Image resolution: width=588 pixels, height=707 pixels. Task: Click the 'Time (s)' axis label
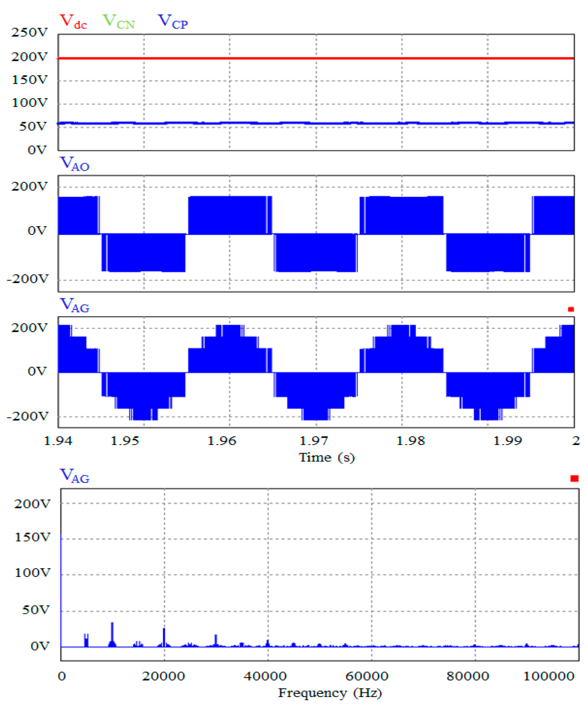tap(327, 458)
